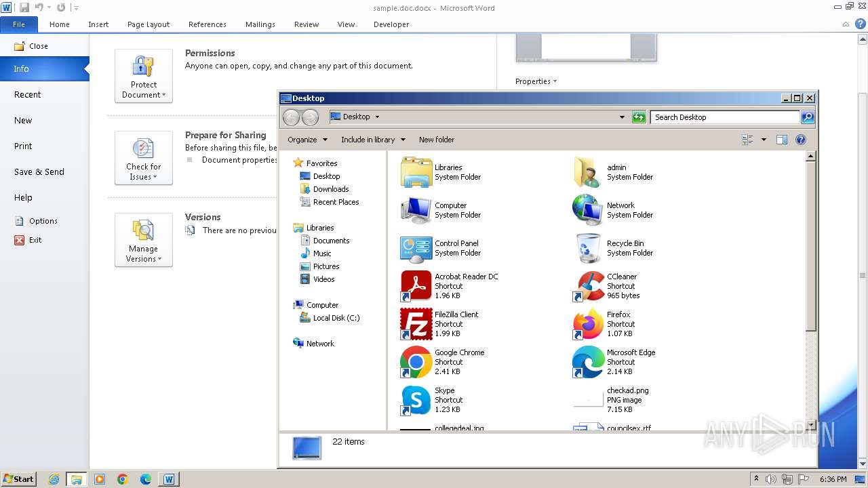Open the Check for Issues dropdown

click(x=144, y=158)
